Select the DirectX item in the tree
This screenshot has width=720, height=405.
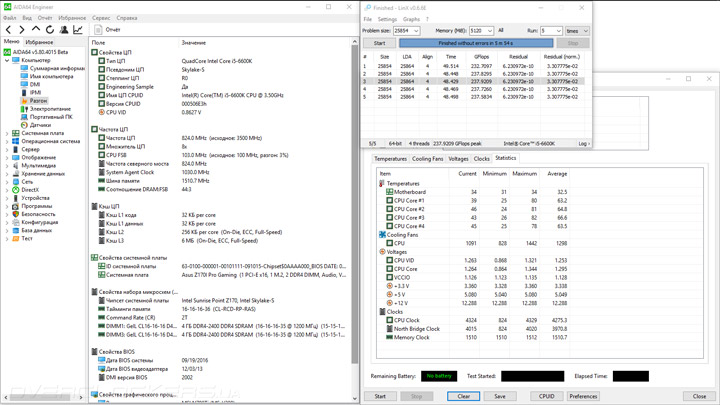pyautogui.click(x=30, y=190)
